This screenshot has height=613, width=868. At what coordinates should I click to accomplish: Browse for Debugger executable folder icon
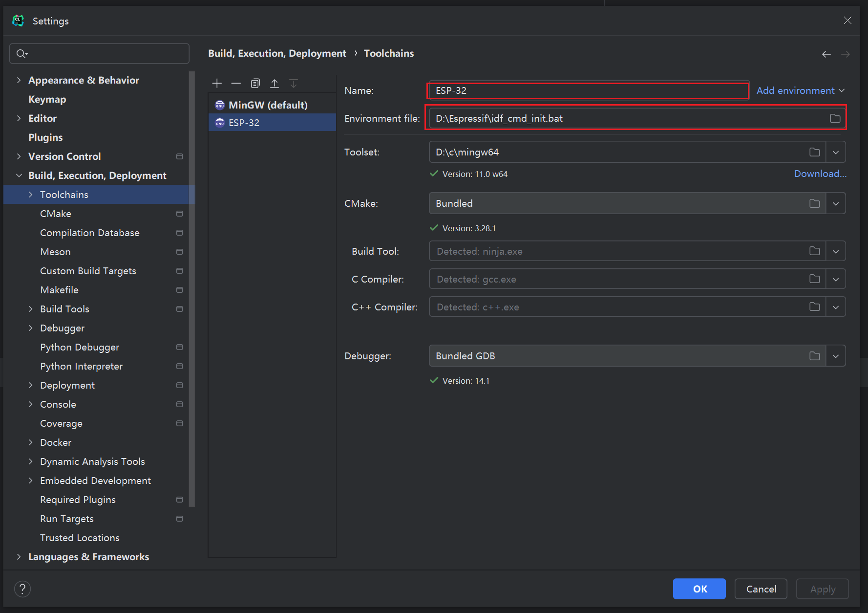(814, 356)
